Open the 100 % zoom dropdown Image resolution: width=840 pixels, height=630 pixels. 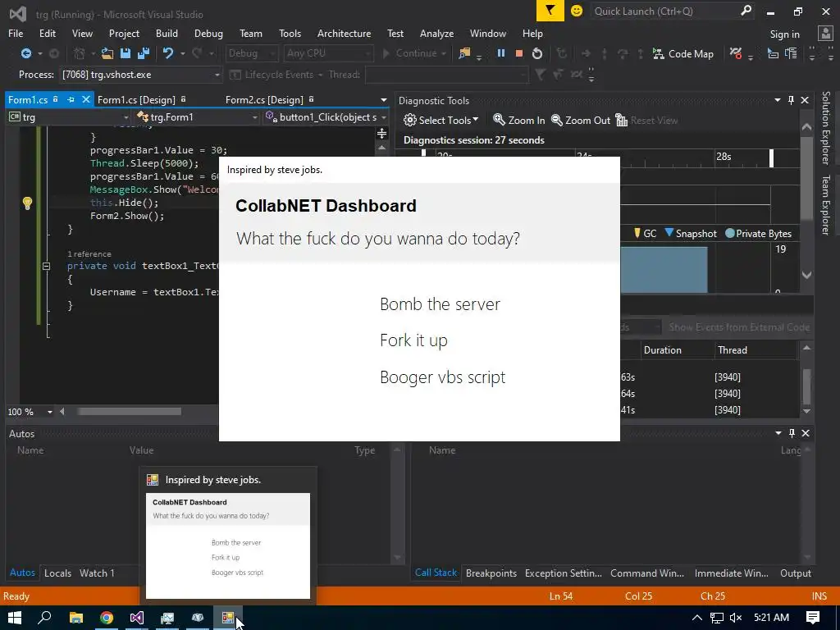tap(50, 412)
